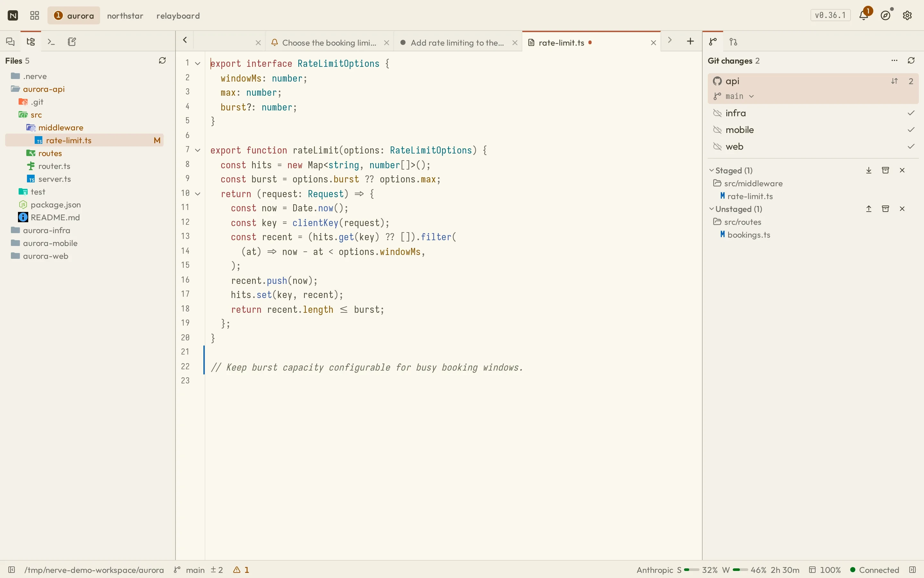Open Git changes more options

[894, 60]
